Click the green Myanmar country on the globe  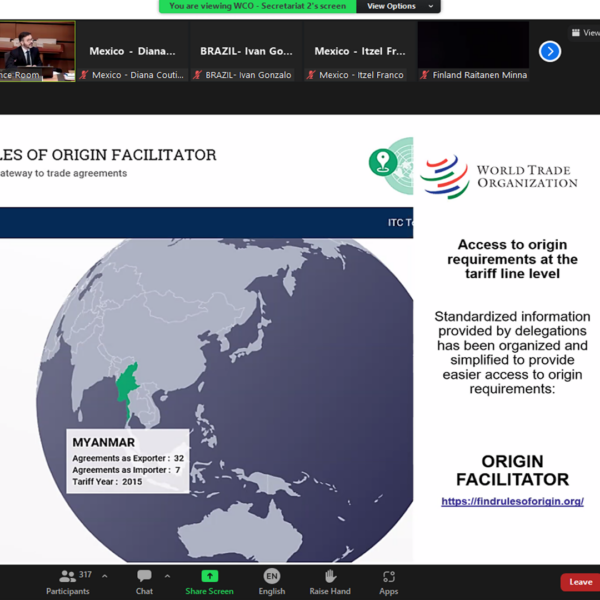click(x=128, y=385)
